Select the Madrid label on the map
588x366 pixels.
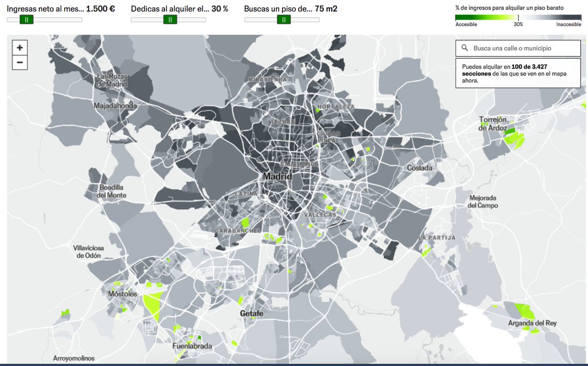point(277,175)
